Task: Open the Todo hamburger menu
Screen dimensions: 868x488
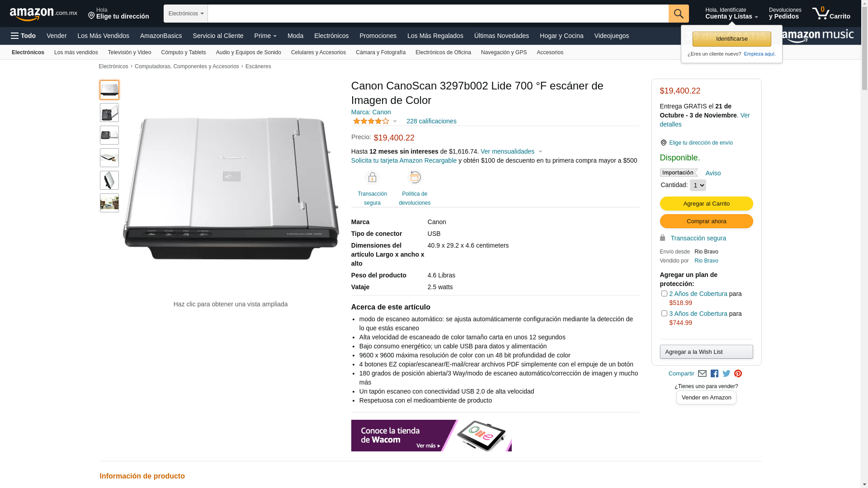Action: (23, 36)
